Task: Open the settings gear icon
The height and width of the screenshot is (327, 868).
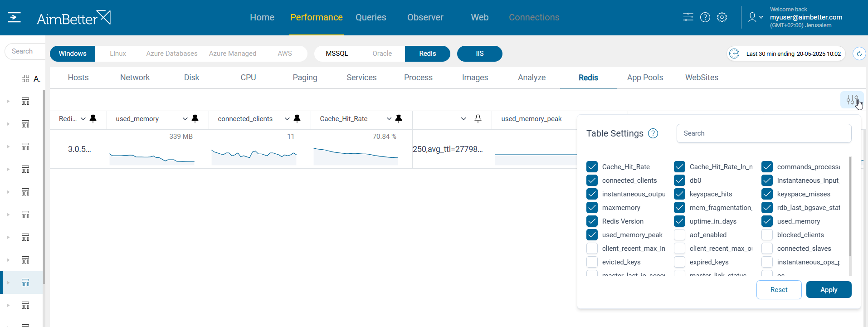Action: pyautogui.click(x=722, y=17)
